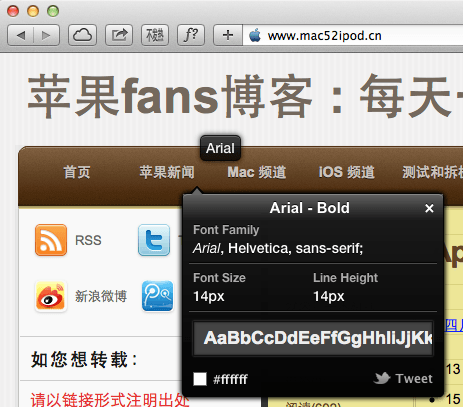Click the orange RSS feed icon
Screen dimensions: 463x407
tap(51, 240)
